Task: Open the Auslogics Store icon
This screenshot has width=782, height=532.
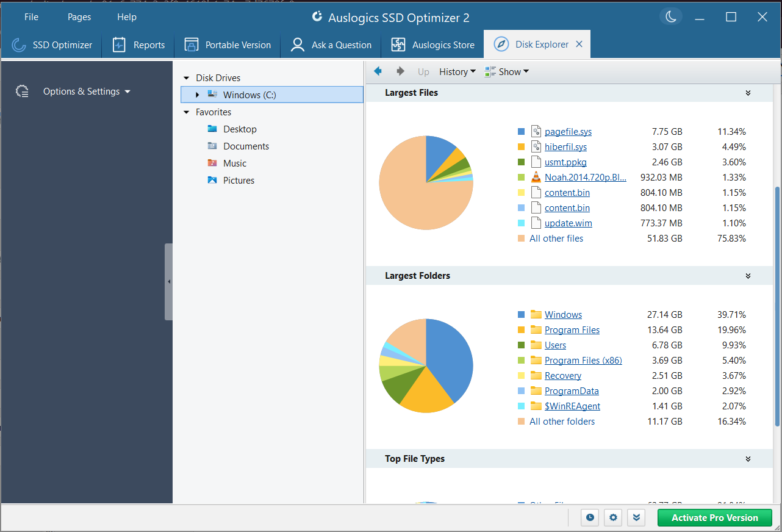Action: click(398, 44)
